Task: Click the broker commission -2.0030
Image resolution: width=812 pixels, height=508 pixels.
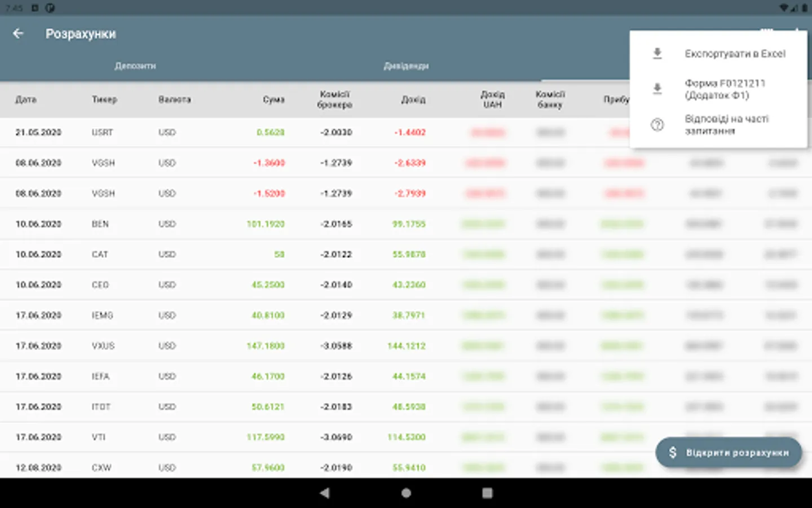Action: [x=336, y=133]
